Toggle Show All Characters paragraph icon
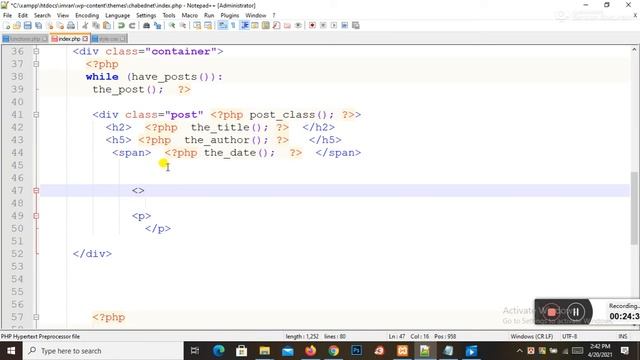The width and height of the screenshot is (640, 360). click(233, 25)
